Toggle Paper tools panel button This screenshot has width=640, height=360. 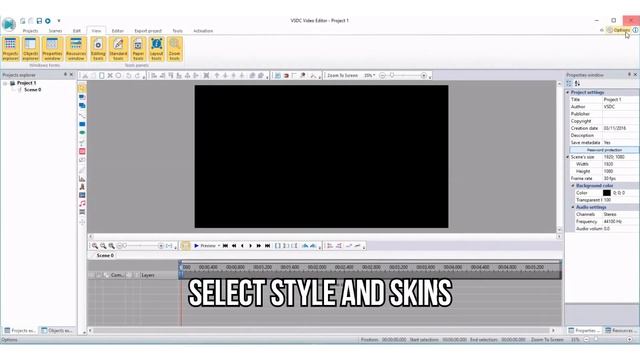tap(138, 49)
